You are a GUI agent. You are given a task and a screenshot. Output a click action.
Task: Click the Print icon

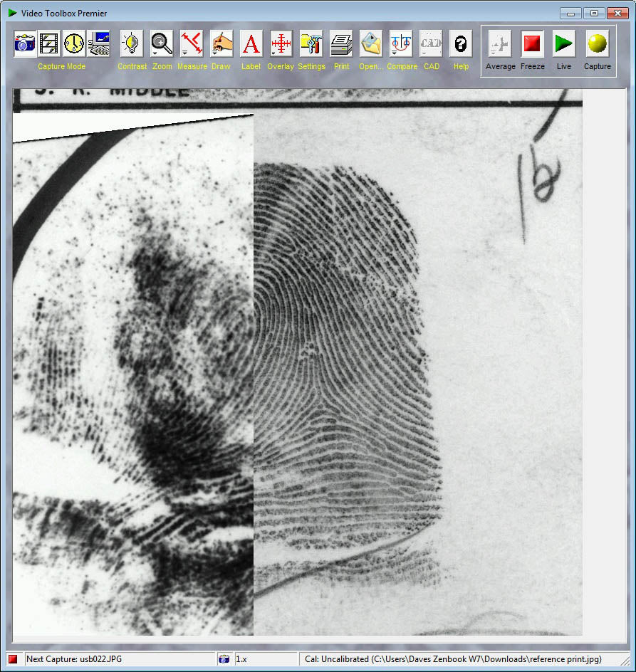[341, 44]
